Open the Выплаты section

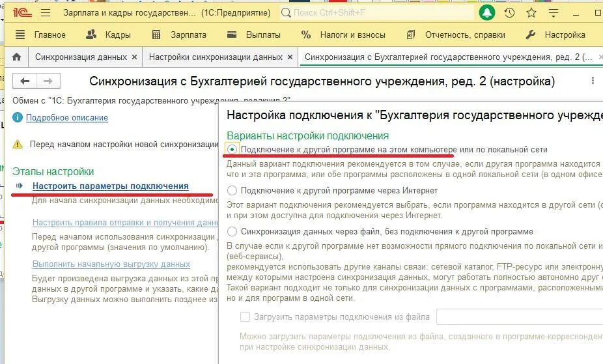(x=254, y=35)
